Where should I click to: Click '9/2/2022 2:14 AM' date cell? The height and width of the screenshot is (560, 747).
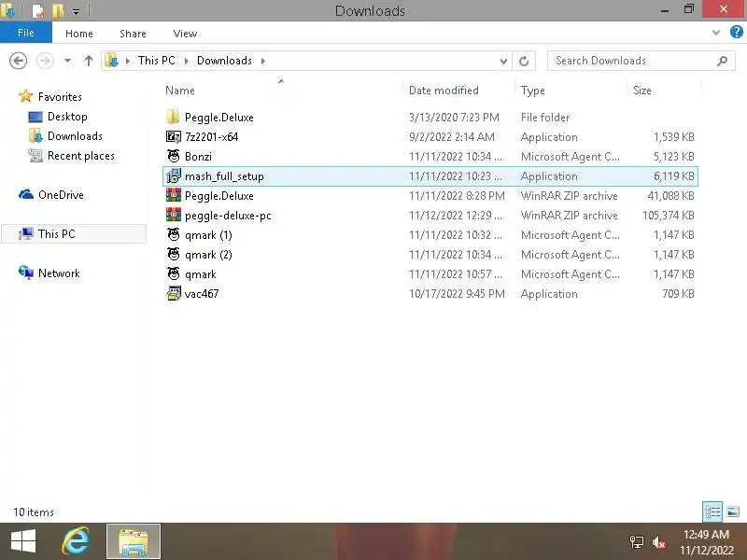coord(451,136)
